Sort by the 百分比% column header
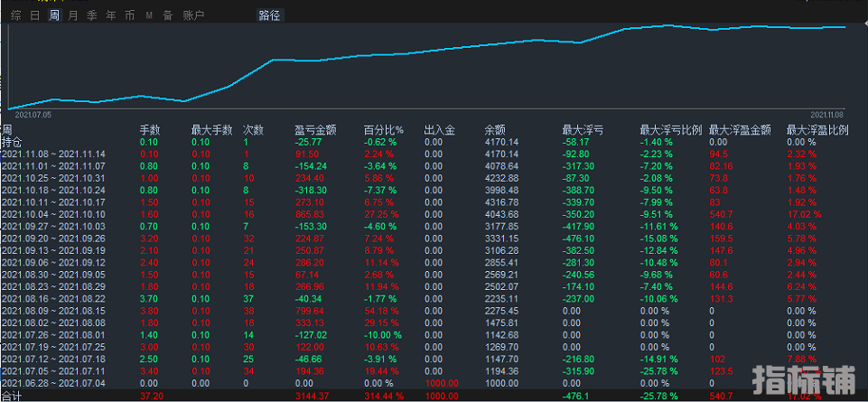 383,130
